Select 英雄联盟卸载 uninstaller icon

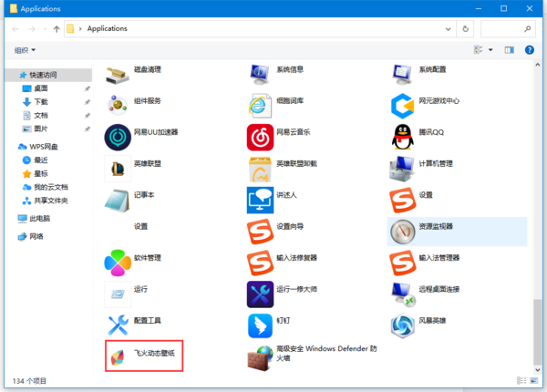click(260, 170)
